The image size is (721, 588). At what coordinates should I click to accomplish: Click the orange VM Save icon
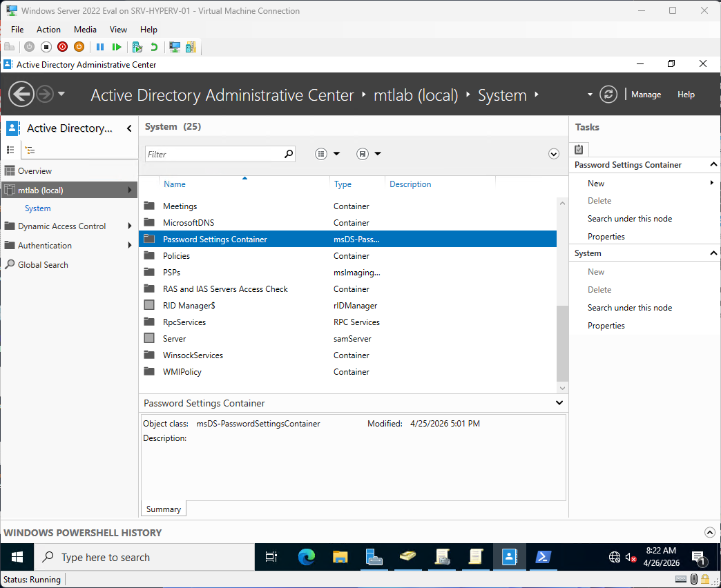coord(79,47)
